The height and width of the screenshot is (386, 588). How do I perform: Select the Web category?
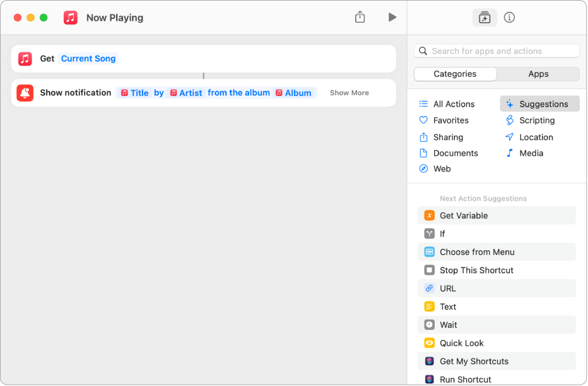click(442, 169)
